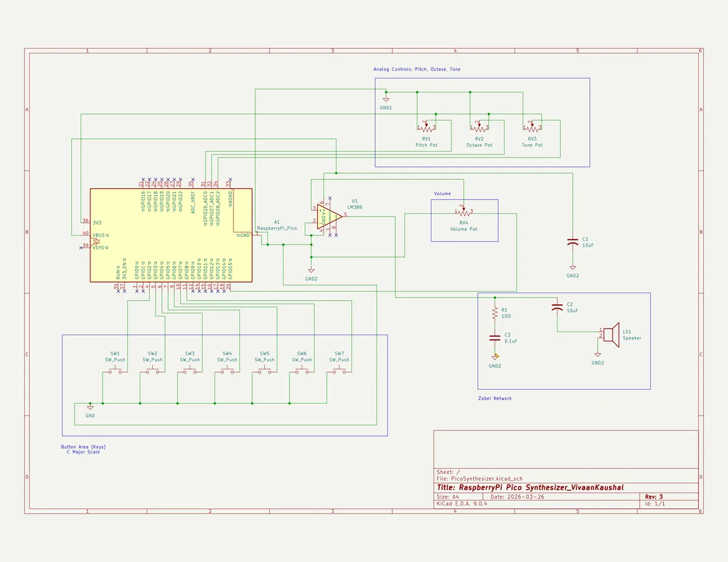Click the ground symbol beneath capacitor C3
Screen dimensions: 728x562
[x=495, y=358]
